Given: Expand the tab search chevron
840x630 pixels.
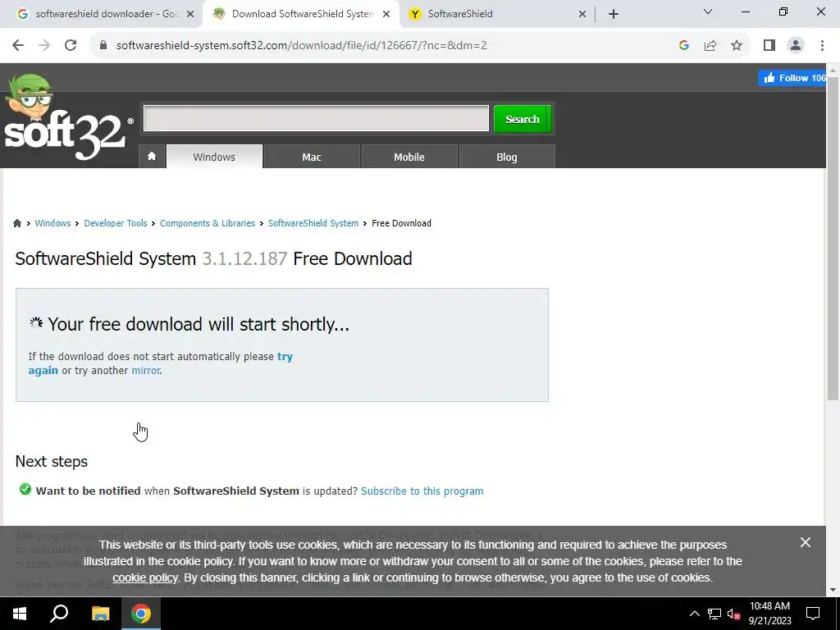Looking at the screenshot, I should (708, 11).
